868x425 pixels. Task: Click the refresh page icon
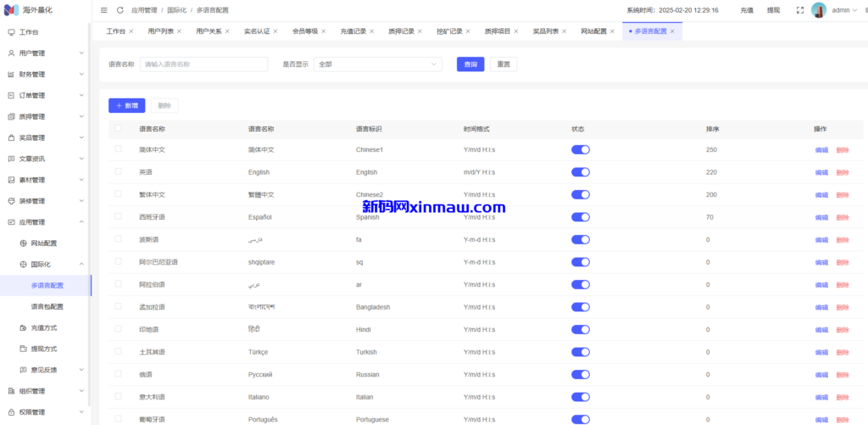[x=120, y=10]
